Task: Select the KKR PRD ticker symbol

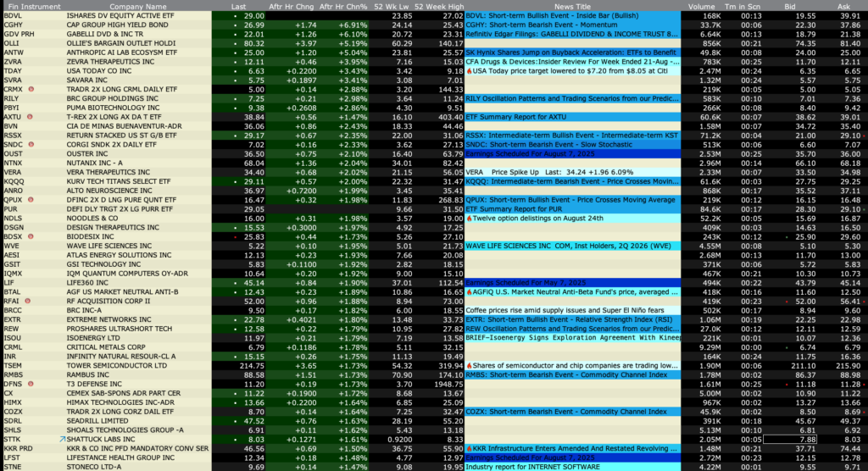Action: coord(19,448)
